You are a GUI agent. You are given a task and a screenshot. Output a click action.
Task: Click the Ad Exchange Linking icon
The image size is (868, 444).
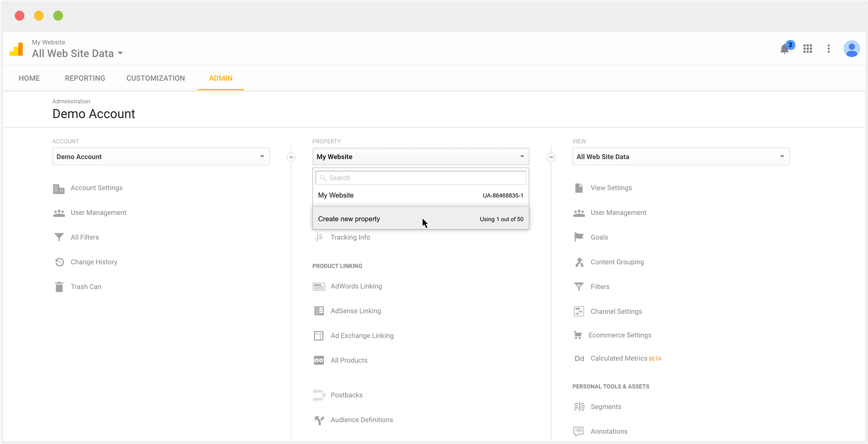pyautogui.click(x=319, y=336)
